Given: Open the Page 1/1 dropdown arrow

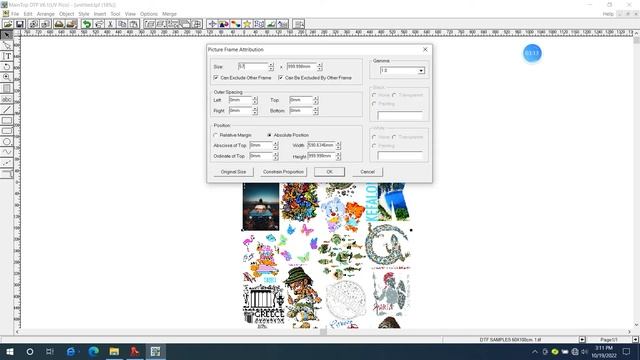Looking at the screenshot, I should [635, 340].
